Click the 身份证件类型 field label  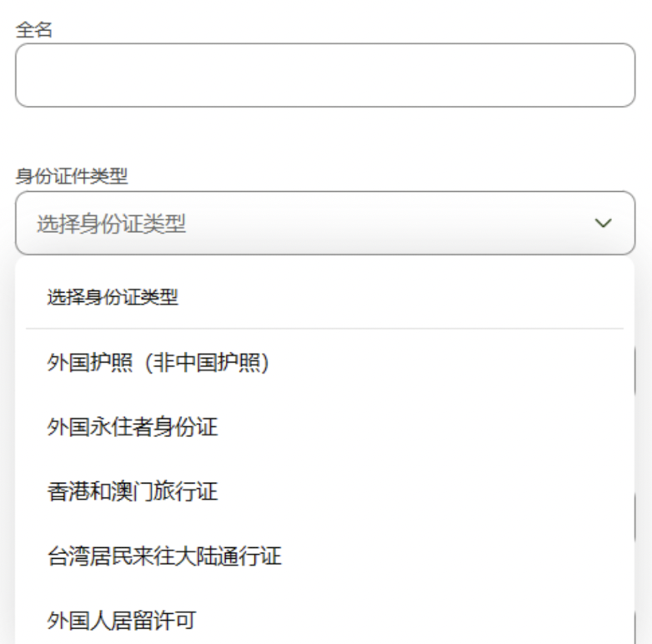(x=72, y=176)
